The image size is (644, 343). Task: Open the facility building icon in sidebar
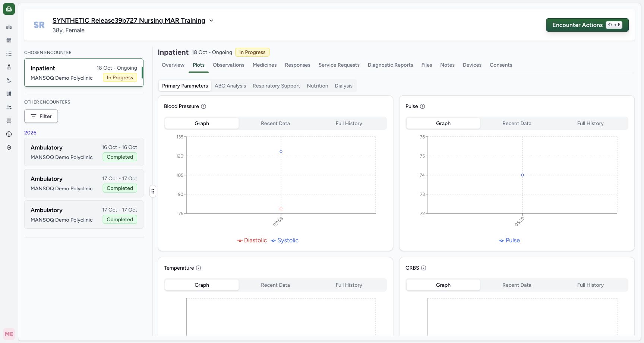pyautogui.click(x=9, y=27)
